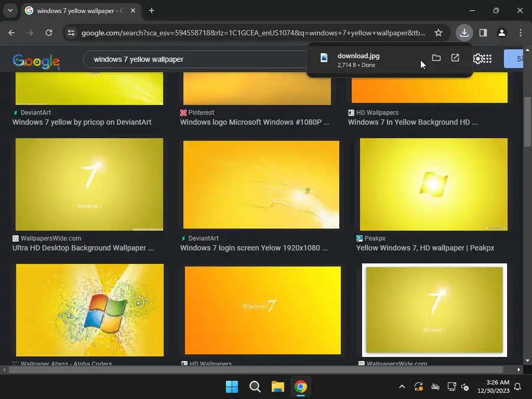The image size is (532, 399).
Task: Reload the Google search page
Action: pyautogui.click(x=49, y=33)
